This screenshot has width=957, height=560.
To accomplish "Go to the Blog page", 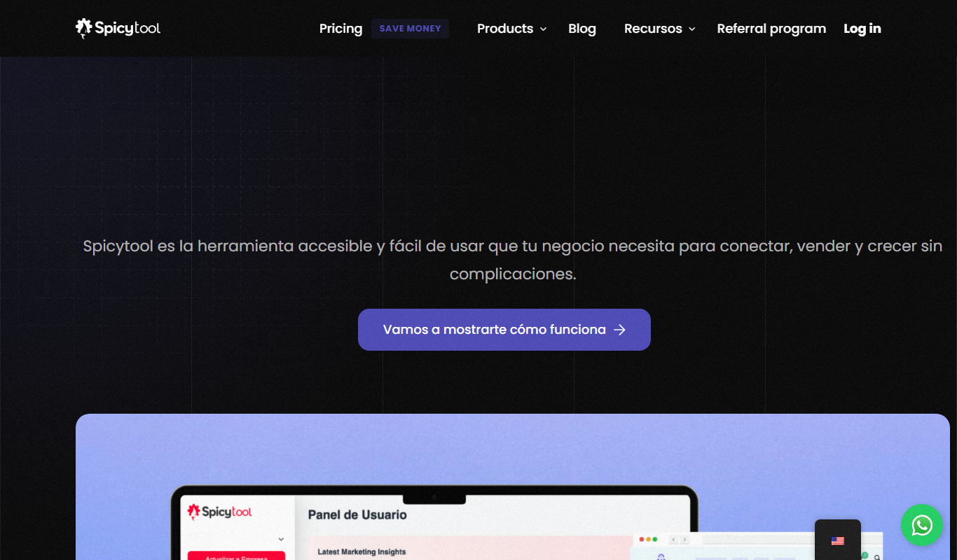I will click(x=582, y=29).
